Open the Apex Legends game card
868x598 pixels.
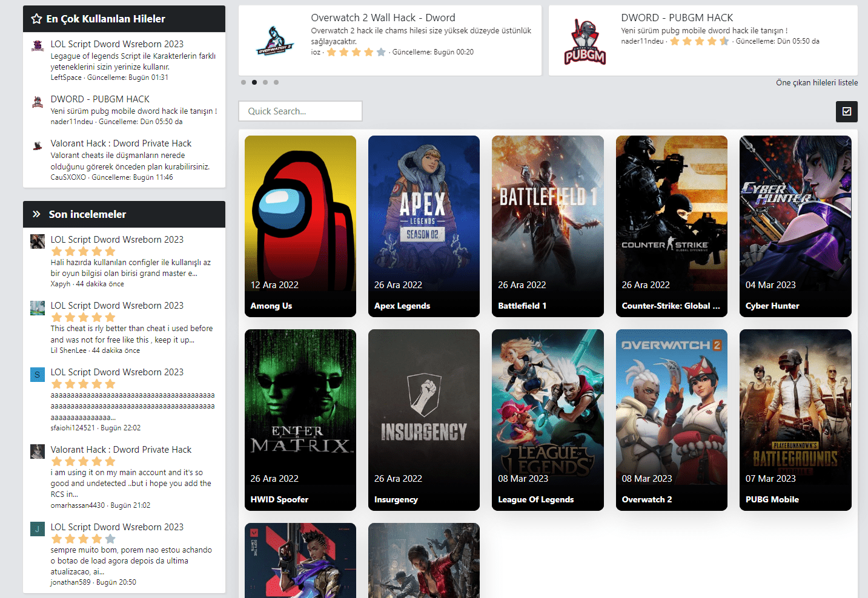(424, 226)
